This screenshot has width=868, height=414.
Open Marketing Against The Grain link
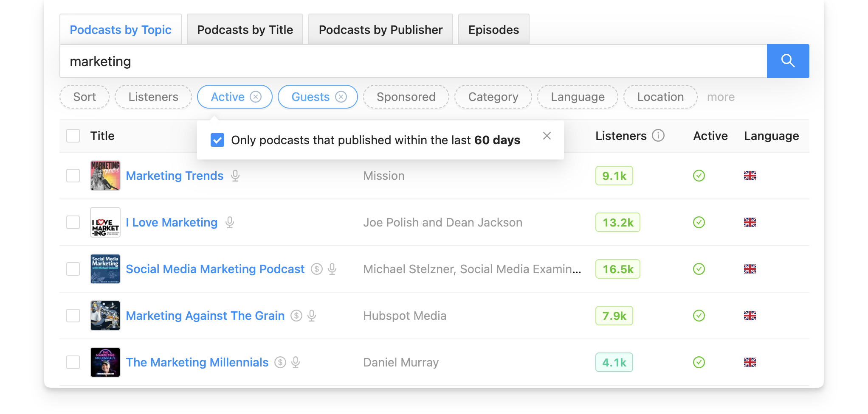[x=205, y=316]
